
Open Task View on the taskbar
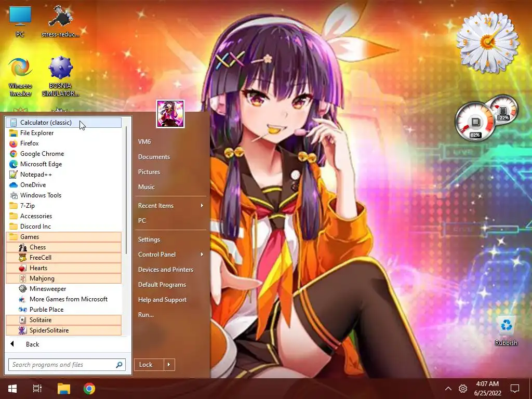click(37, 389)
